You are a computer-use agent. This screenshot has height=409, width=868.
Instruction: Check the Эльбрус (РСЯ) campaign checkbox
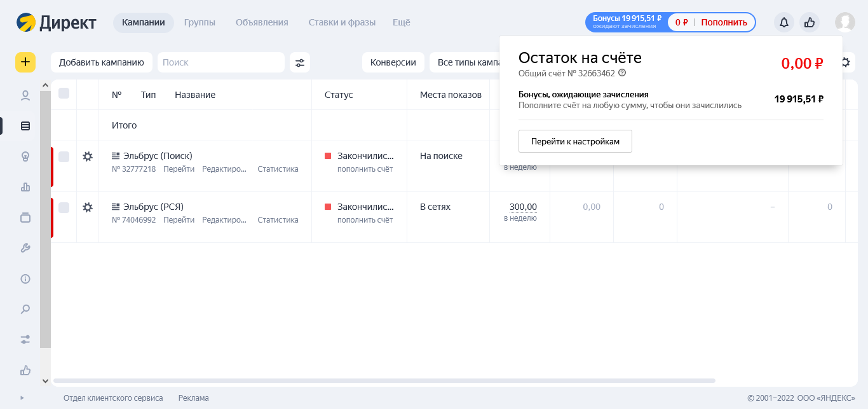point(64,207)
